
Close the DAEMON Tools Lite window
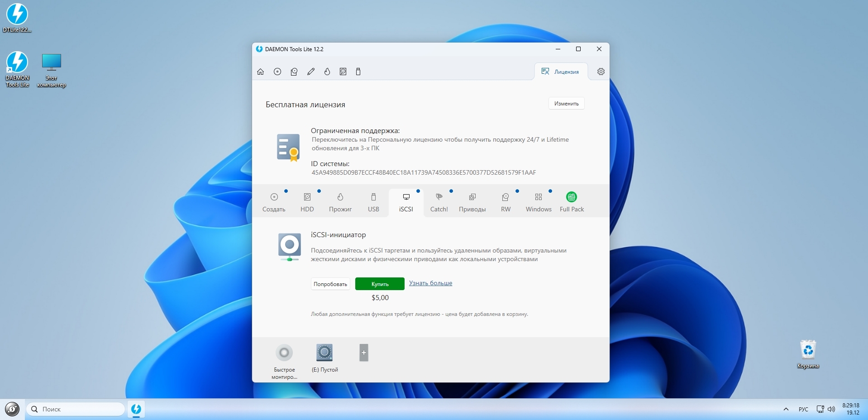tap(599, 49)
